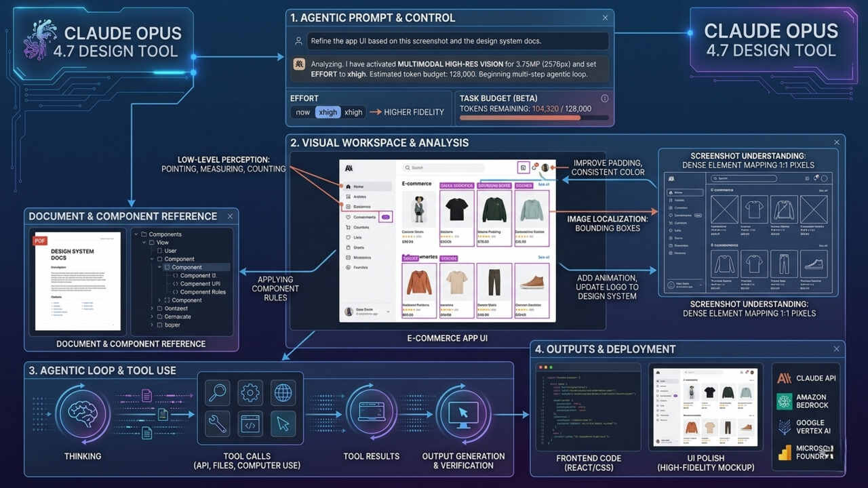Open user menu chevron at sidebar bottom
The image size is (868, 488).
pos(388,312)
